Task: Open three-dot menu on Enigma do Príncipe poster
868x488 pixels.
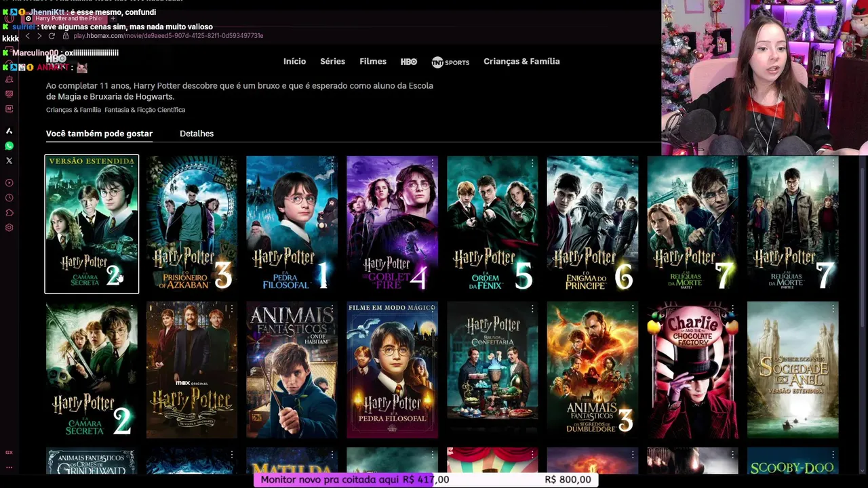Action: coord(633,163)
